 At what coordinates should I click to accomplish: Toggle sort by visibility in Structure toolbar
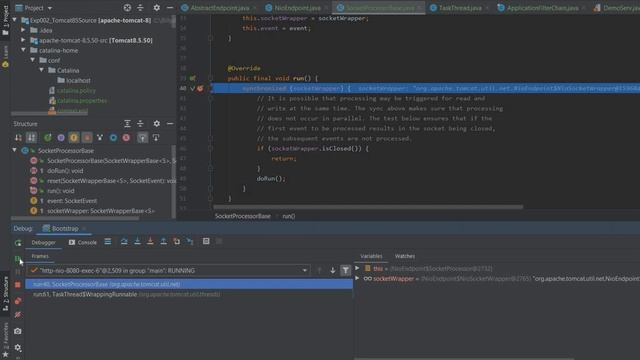[18, 138]
